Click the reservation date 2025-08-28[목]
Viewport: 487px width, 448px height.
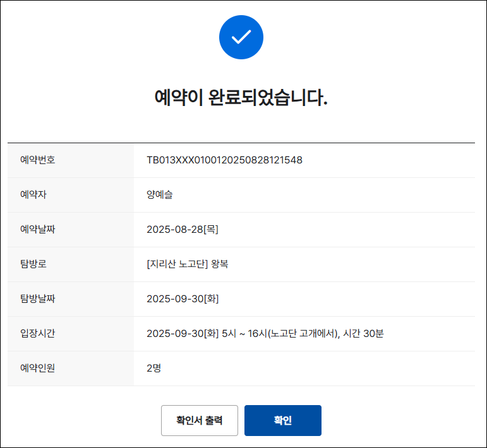click(x=183, y=230)
